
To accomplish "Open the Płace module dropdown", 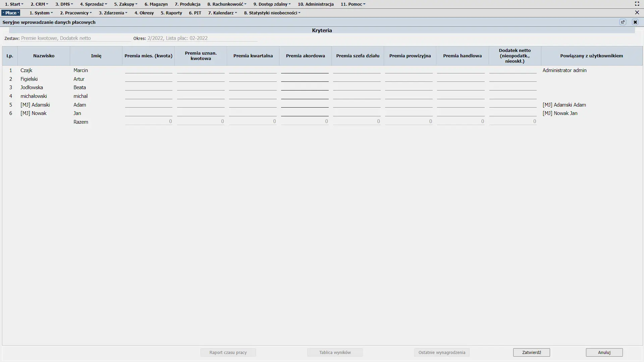I will pyautogui.click(x=11, y=13).
